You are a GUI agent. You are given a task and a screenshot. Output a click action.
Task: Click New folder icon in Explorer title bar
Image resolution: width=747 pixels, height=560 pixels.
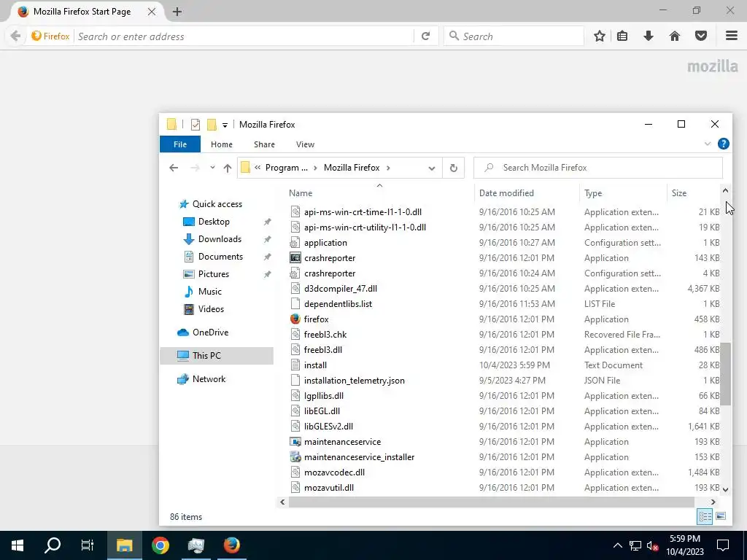click(x=212, y=125)
